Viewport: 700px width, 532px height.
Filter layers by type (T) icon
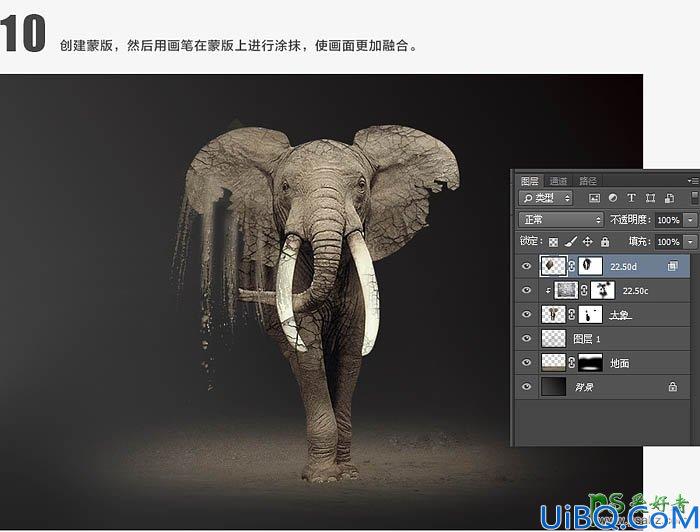point(631,198)
